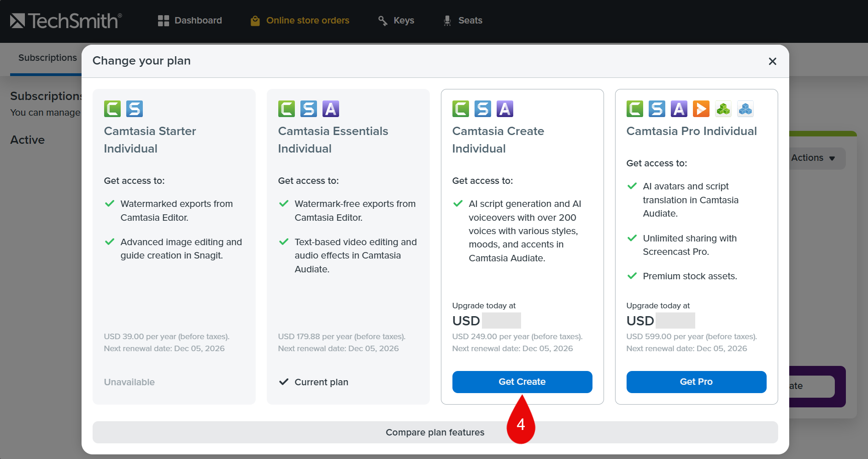
Task: Click the USD 599.00 per year text
Action: (692, 337)
